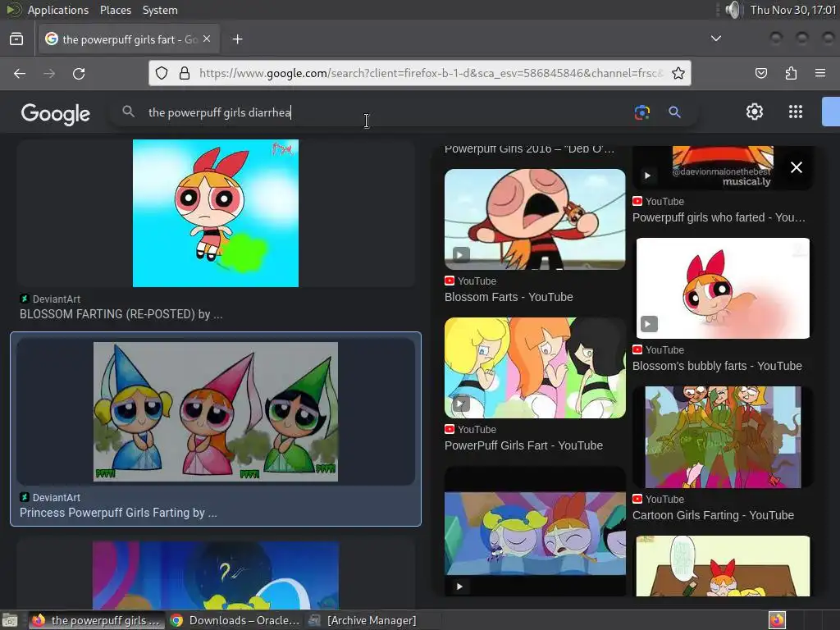Open Powerpuff girls who farted link

(719, 217)
